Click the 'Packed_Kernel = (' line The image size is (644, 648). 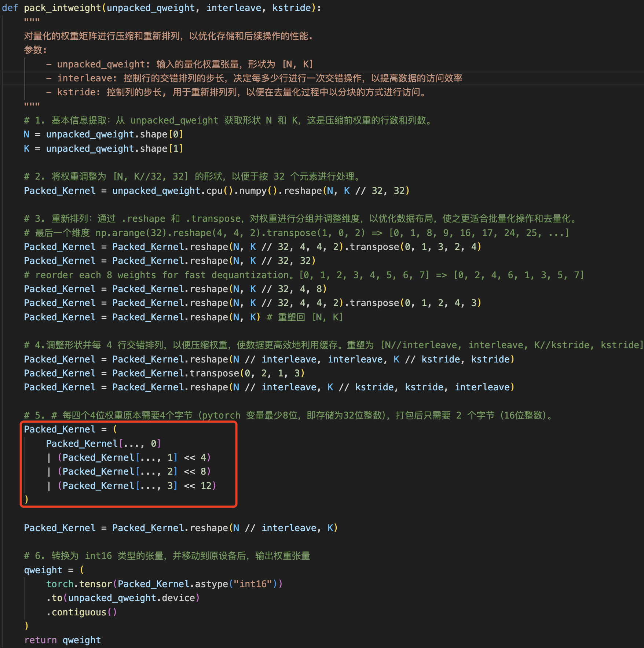pos(70,429)
